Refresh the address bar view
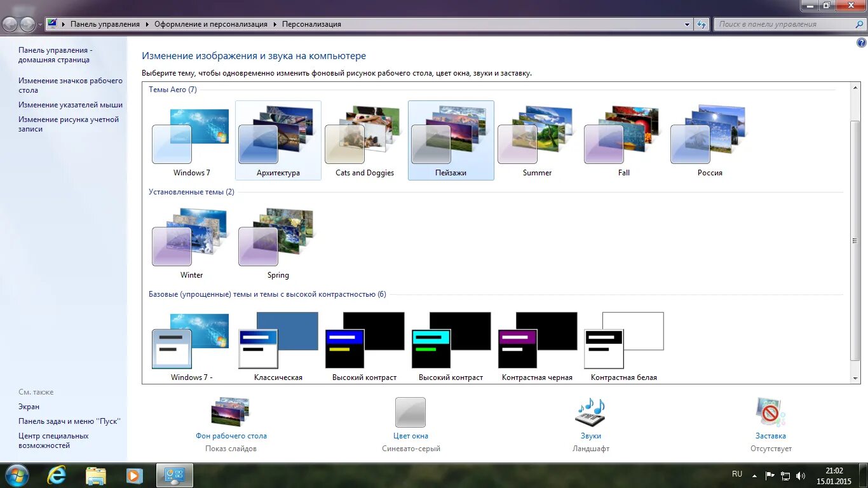The width and height of the screenshot is (868, 488). (702, 24)
